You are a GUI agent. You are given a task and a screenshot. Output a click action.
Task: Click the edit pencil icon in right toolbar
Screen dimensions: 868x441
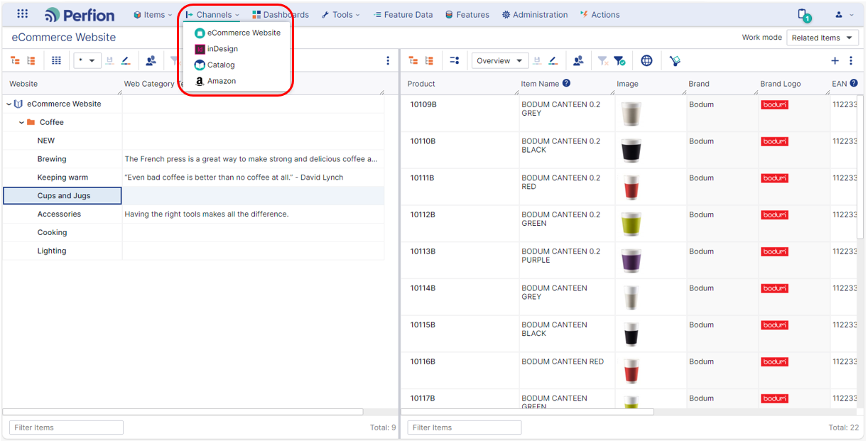click(553, 60)
